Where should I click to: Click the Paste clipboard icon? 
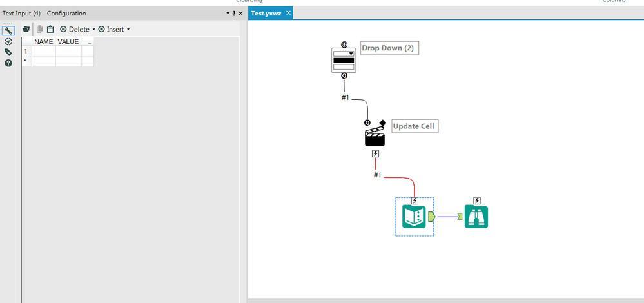50,29
